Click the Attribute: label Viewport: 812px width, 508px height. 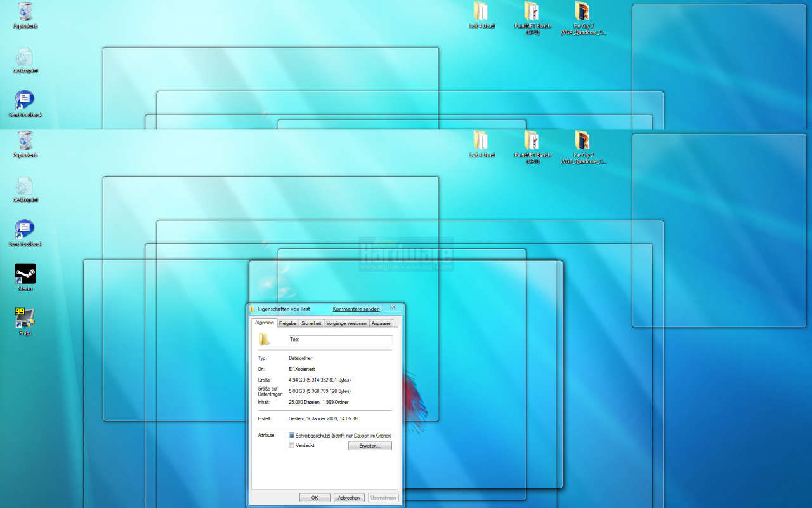(x=266, y=436)
